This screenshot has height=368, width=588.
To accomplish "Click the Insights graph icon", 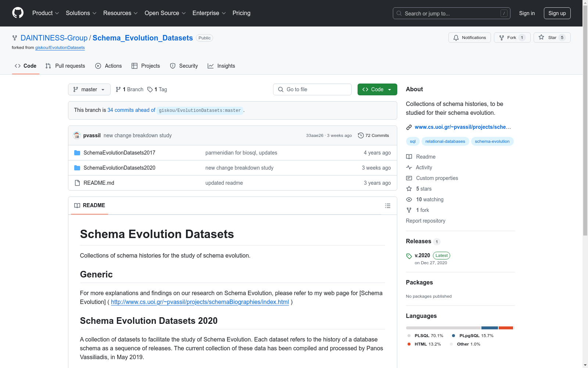I will point(211,66).
